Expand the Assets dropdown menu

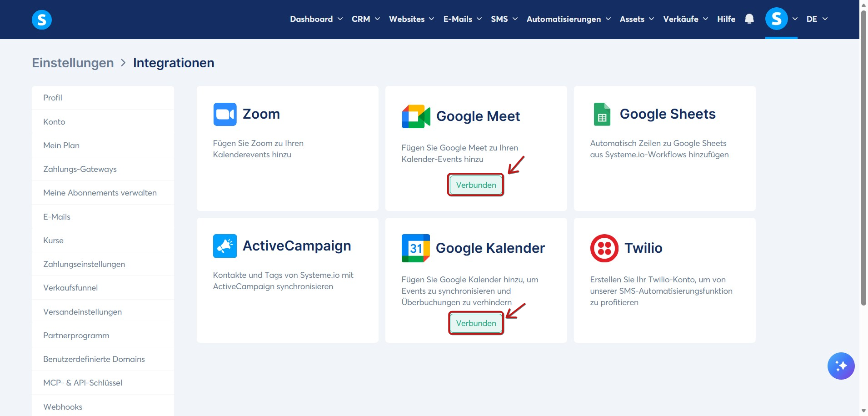coord(637,19)
